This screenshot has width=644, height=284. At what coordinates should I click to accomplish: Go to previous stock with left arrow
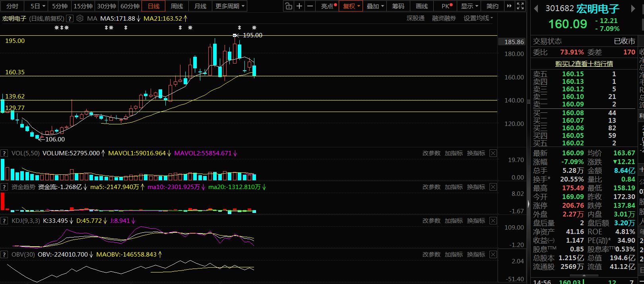(536, 8)
